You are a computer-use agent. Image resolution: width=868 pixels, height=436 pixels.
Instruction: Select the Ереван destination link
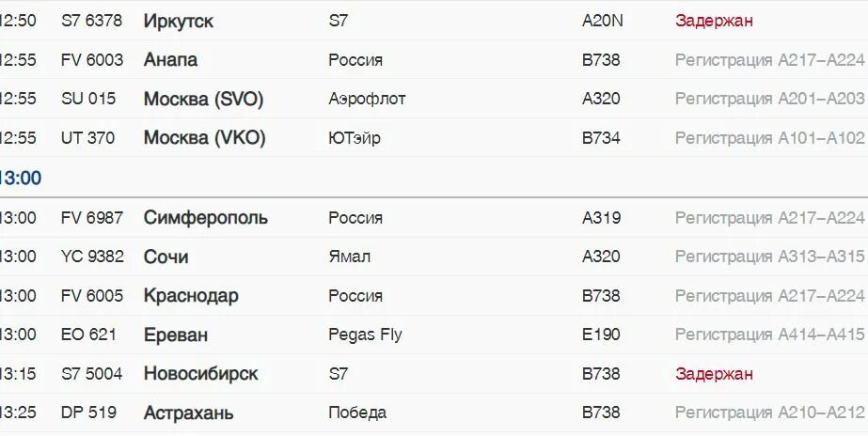pos(176,335)
